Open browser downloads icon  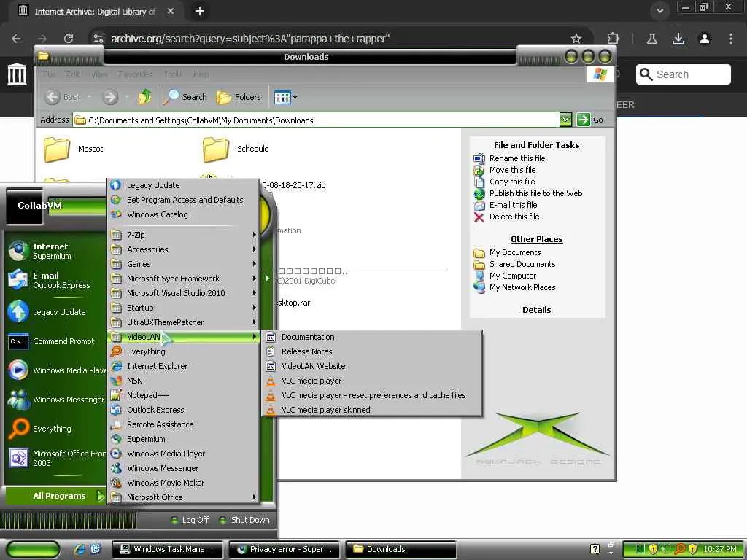click(678, 39)
